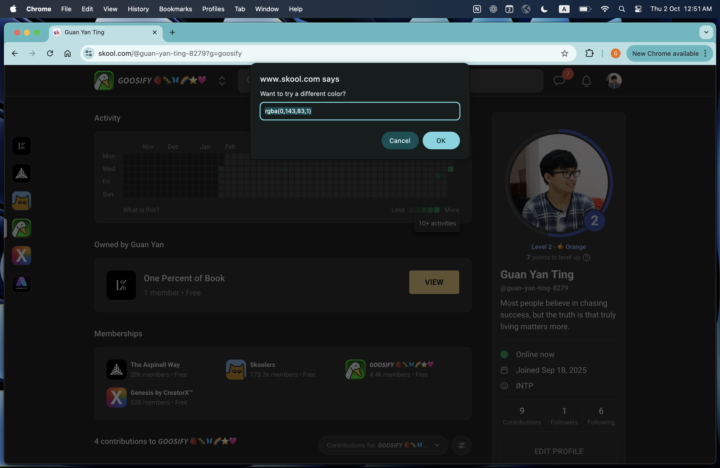View site information icon in address bar
This screenshot has width=720, height=468.
pos(89,53)
